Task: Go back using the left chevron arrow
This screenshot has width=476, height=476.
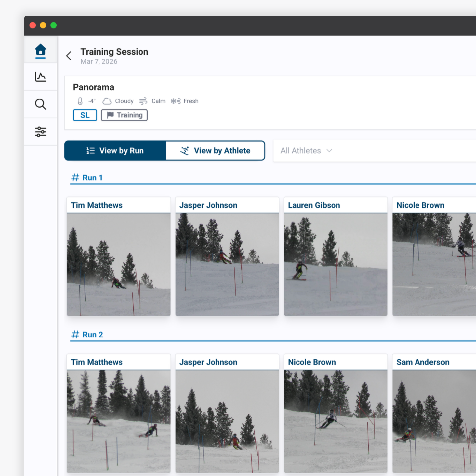Action: point(69,56)
